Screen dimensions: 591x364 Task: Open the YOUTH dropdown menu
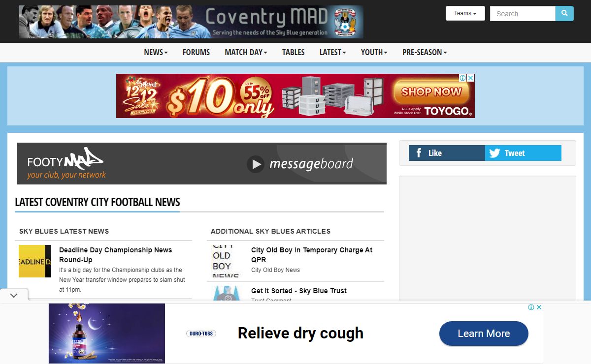pos(374,52)
